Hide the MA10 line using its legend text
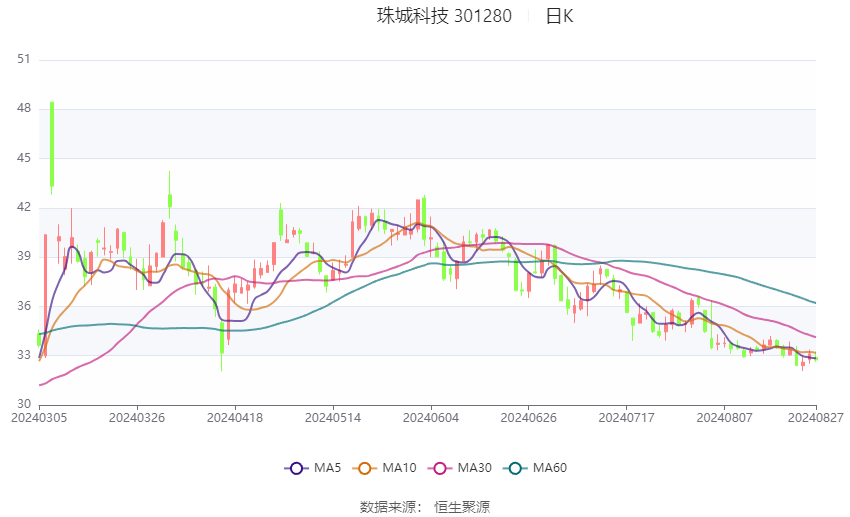Viewport: 850px width, 517px height. click(399, 468)
